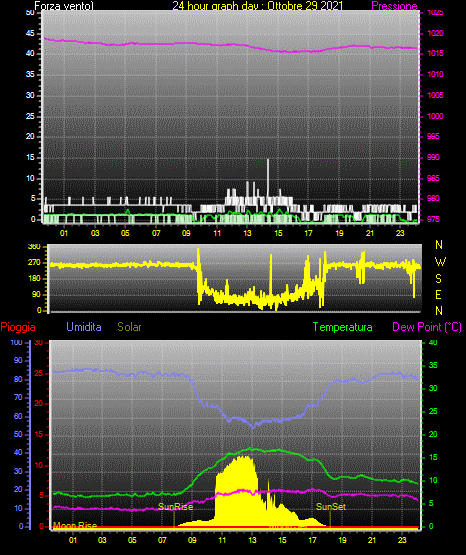This screenshot has height=555, width=466.
Task: Click hour 13 on top graph time axis
Action: click(248, 233)
